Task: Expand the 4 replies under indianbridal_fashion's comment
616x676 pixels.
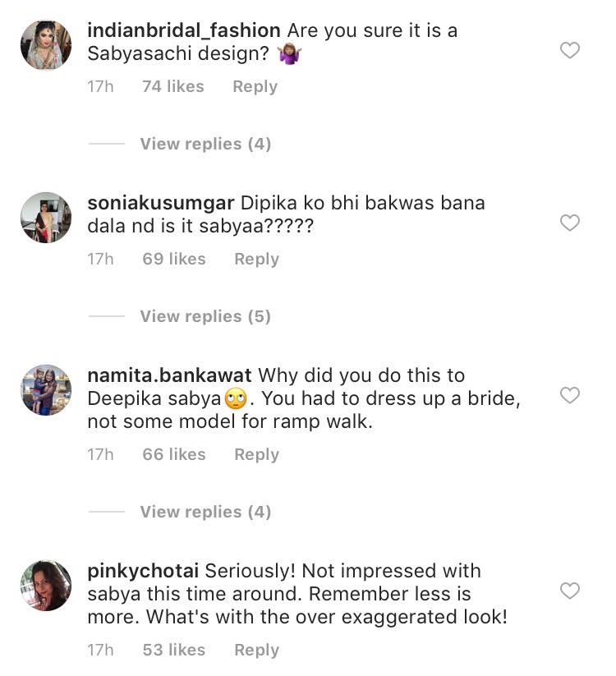Action: tap(205, 144)
